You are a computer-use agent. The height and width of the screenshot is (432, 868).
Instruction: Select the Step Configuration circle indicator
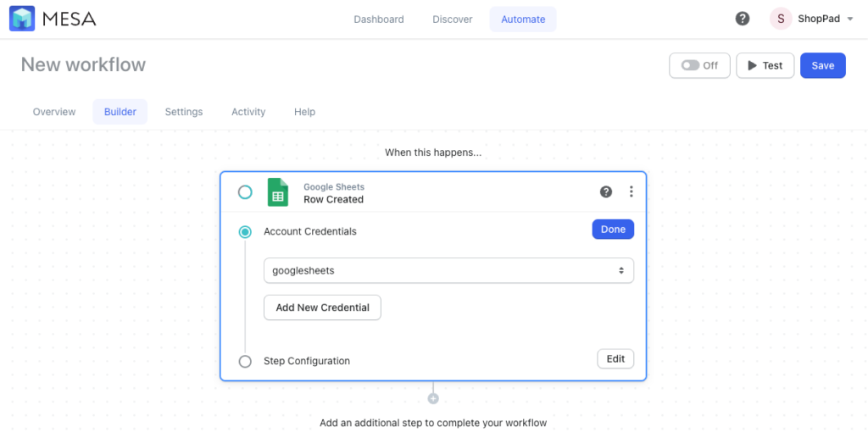(x=245, y=361)
